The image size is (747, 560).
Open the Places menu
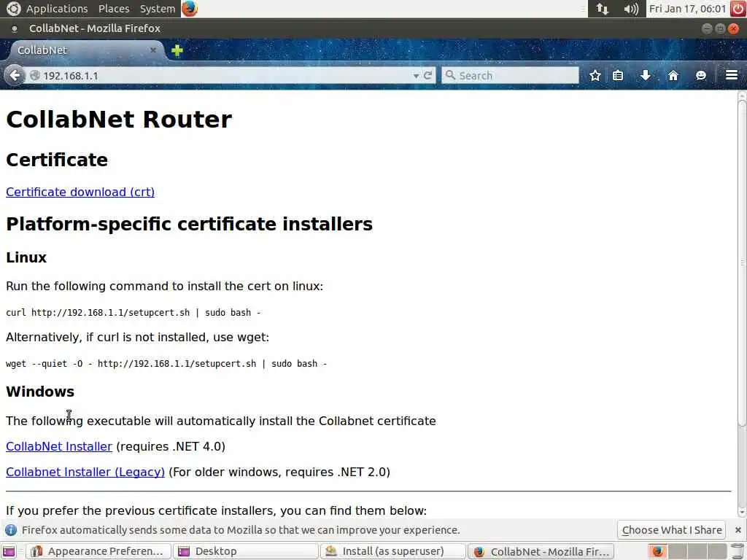[x=114, y=9]
